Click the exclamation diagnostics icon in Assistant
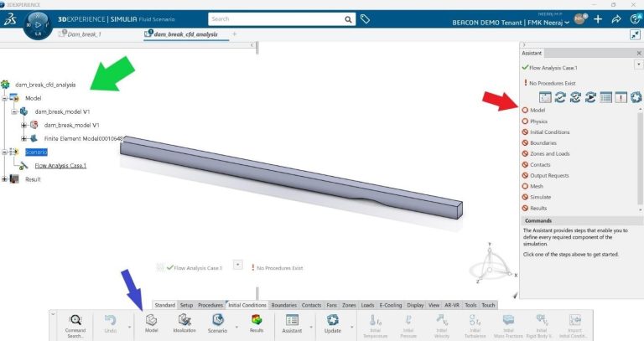The width and height of the screenshot is (644, 341). pos(621,98)
